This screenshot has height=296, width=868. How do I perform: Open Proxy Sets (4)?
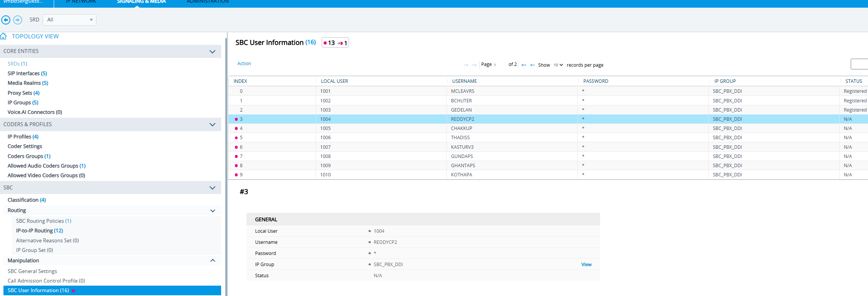23,93
